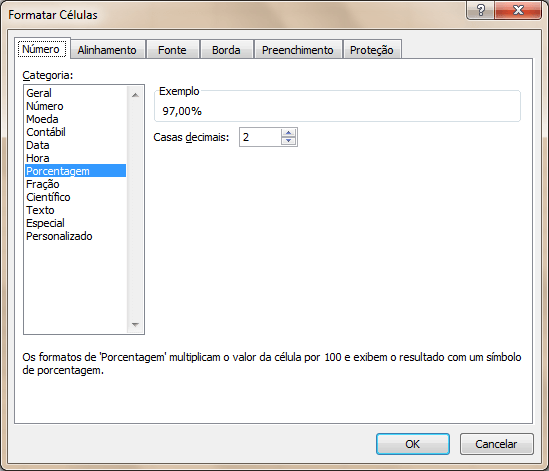Click the Casas decimais input field

(260, 137)
